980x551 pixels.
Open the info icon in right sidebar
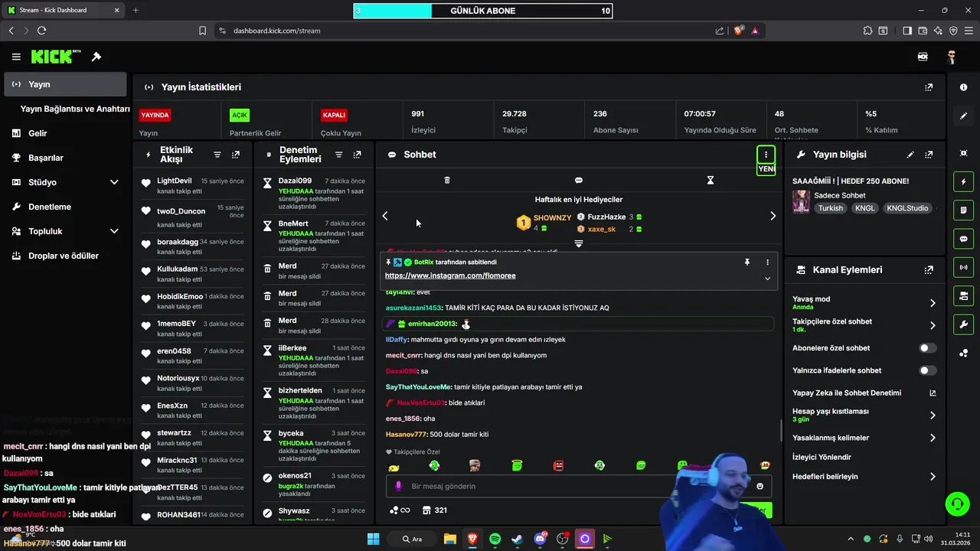963,87
